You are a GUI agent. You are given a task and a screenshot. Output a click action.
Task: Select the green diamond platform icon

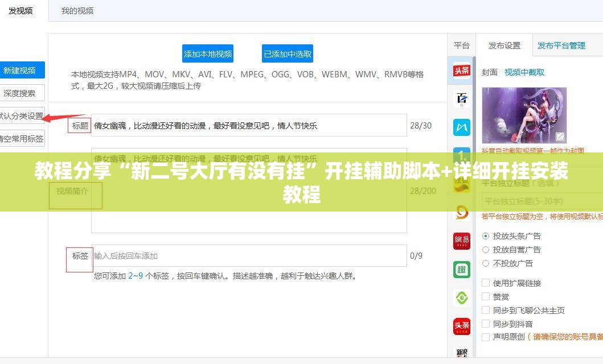click(461, 297)
